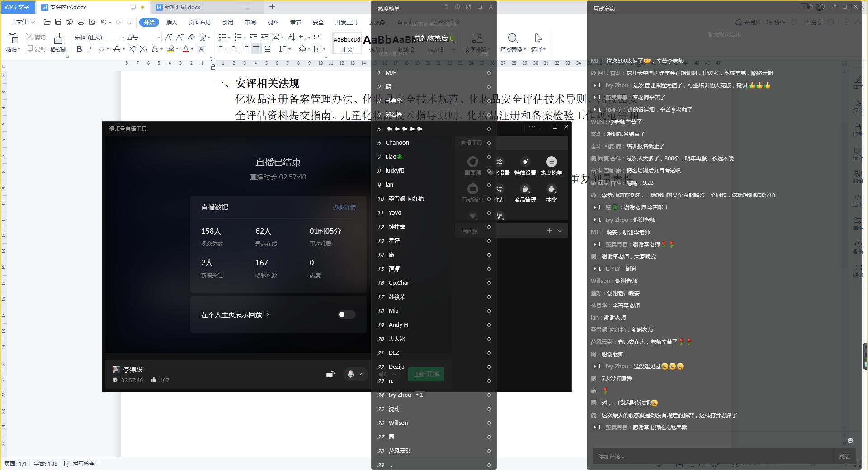Viewport: 868px width, 470px height.
Task: Click the 添加评论 comment input field
Action: [713, 456]
